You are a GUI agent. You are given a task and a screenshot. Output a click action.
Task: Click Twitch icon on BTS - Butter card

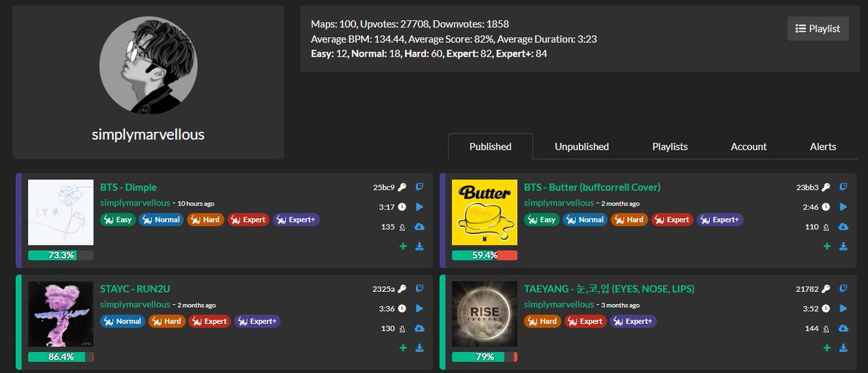pos(843,187)
